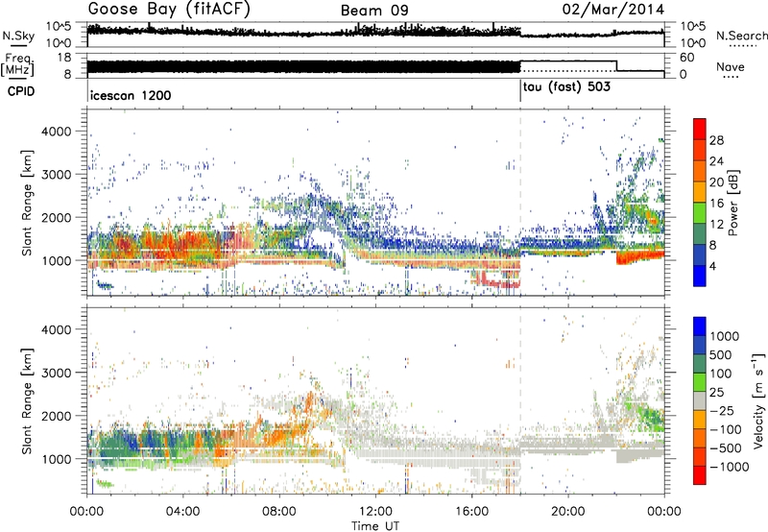The image size is (768, 532).
Task: Pick the Velocity colorbar segment between 100 and 500
Action: [700, 364]
